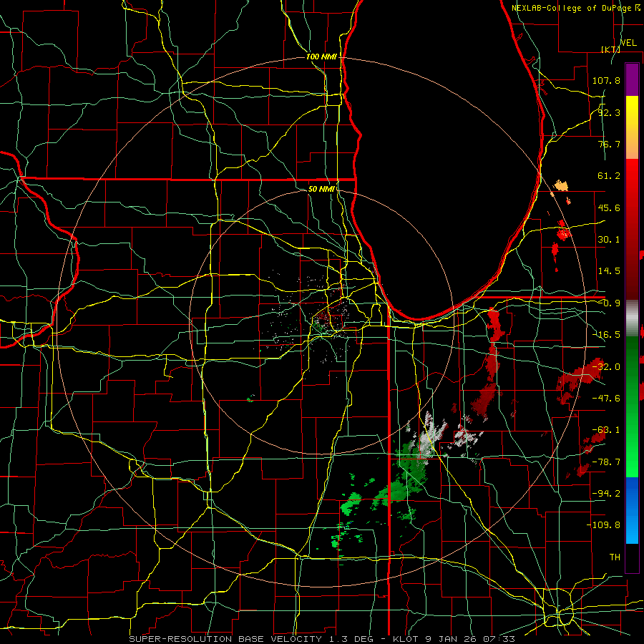Click the NEXLAB-College of DuPage credit text
Image resolution: width=644 pixels, height=644 pixels.
[x=576, y=8]
